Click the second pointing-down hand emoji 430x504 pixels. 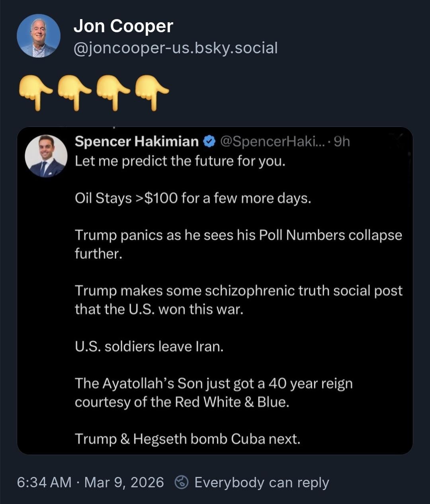(74, 91)
